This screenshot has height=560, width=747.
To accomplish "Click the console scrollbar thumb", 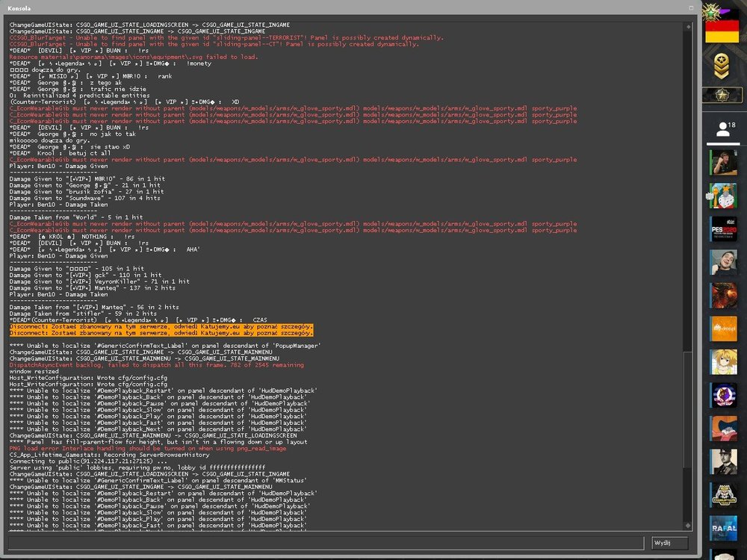I will point(688,410).
